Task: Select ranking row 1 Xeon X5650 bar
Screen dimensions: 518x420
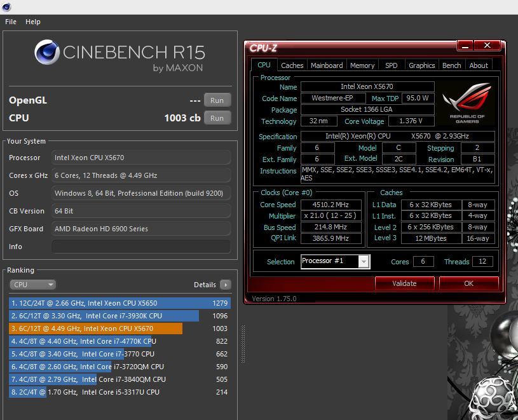Action: pyautogui.click(x=119, y=303)
